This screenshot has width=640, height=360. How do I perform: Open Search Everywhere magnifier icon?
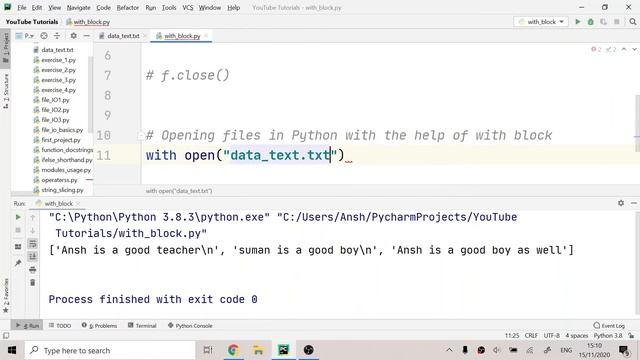[x=633, y=22]
